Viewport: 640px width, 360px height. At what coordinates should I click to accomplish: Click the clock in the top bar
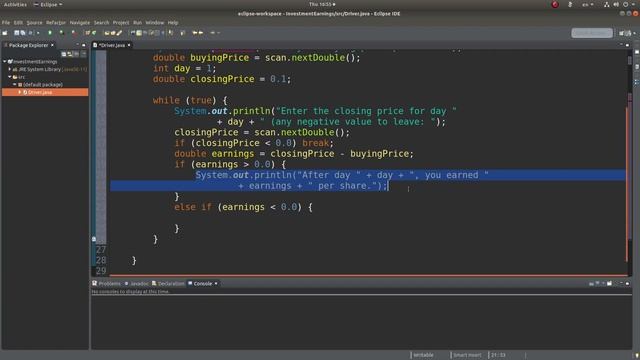pyautogui.click(x=322, y=4)
